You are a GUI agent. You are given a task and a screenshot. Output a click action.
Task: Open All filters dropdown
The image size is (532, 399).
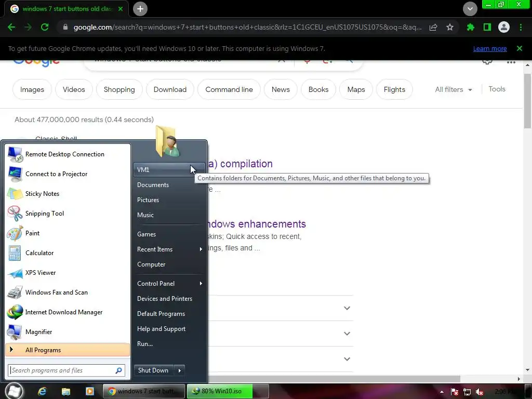click(x=453, y=89)
